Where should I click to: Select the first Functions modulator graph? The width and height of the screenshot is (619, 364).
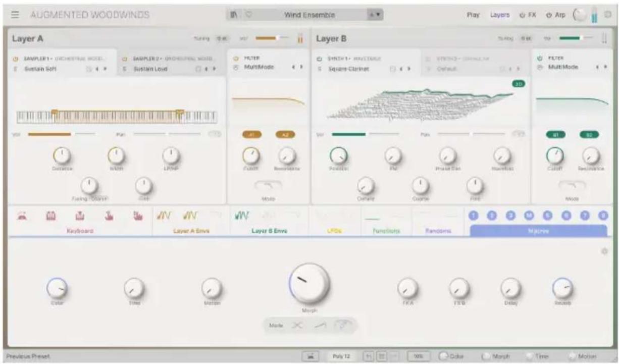(373, 216)
